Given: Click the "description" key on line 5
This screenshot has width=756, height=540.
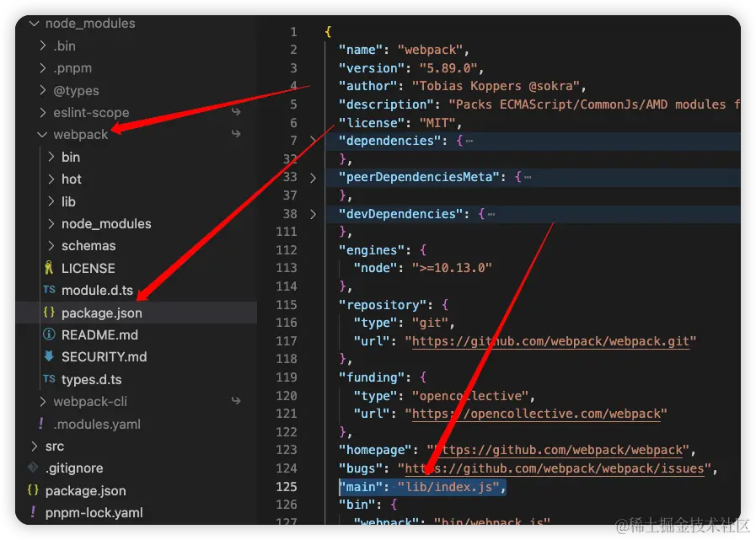Looking at the screenshot, I should (387, 104).
